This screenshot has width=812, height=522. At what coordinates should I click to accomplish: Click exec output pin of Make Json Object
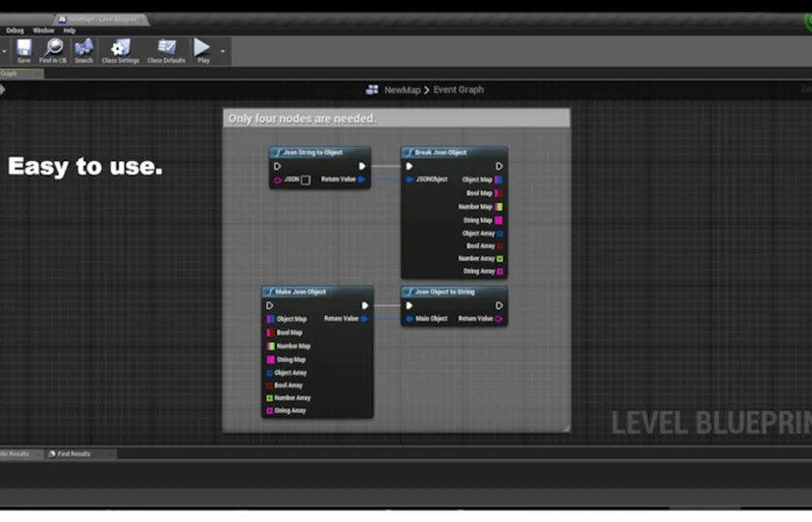click(x=364, y=306)
